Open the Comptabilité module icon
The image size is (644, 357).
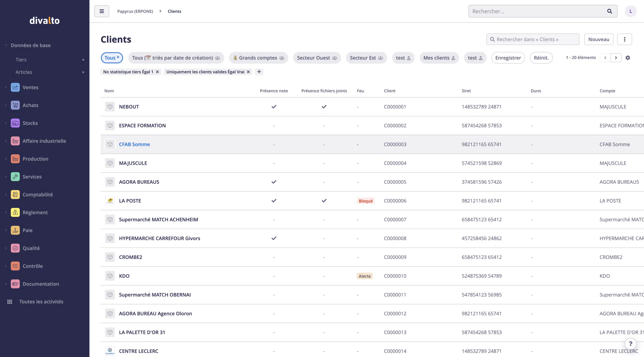(x=15, y=194)
